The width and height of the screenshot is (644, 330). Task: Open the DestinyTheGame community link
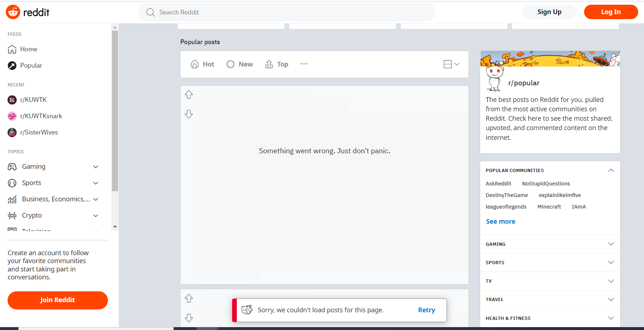pos(506,195)
